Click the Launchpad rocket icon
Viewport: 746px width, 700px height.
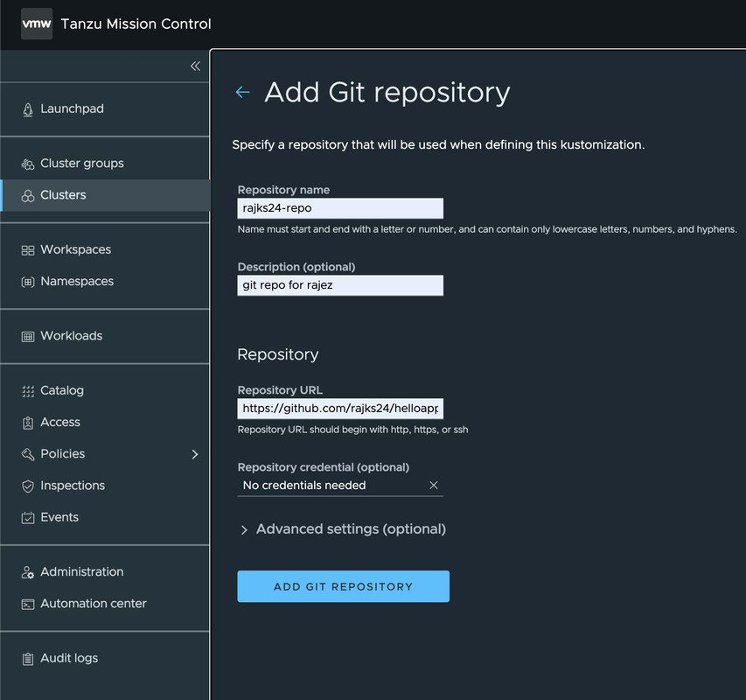point(27,109)
